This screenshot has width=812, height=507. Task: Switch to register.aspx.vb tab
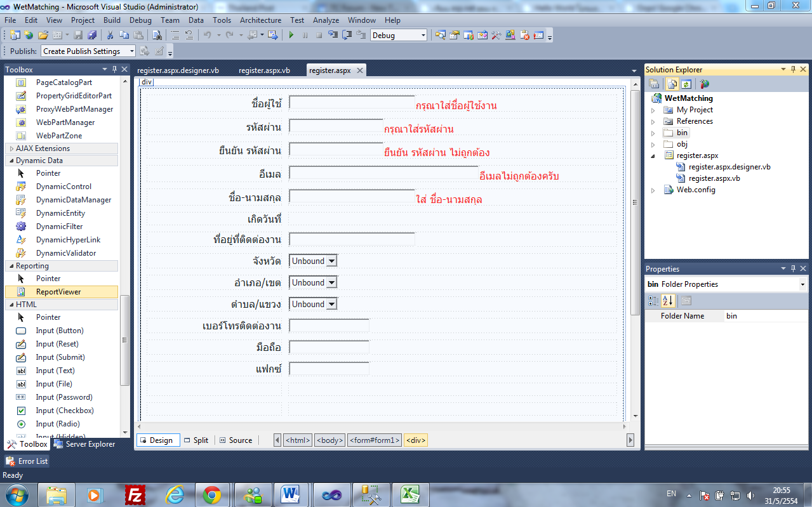264,70
